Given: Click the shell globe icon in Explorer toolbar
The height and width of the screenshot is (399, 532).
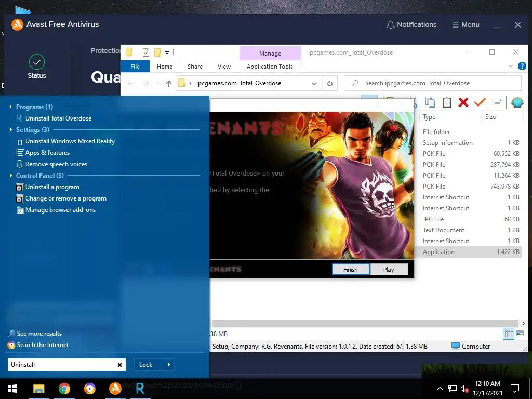Looking at the screenshot, I should click(517, 102).
